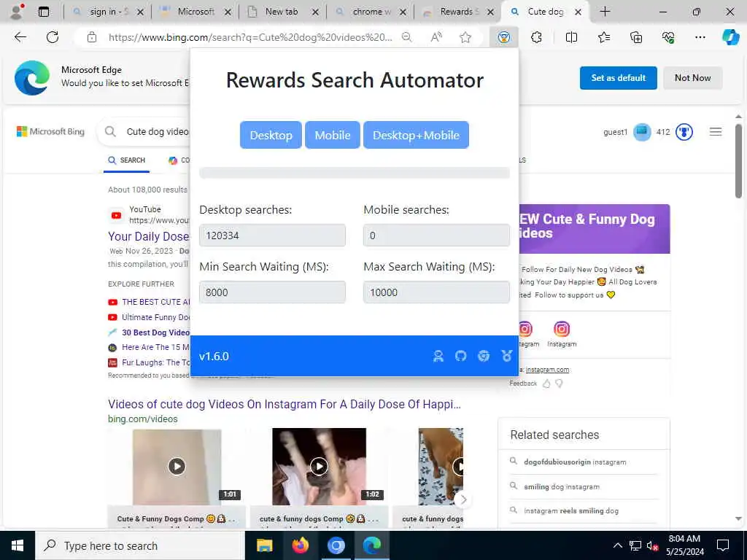Open File Explorer from the taskbar
The height and width of the screenshot is (560, 747).
(x=264, y=545)
